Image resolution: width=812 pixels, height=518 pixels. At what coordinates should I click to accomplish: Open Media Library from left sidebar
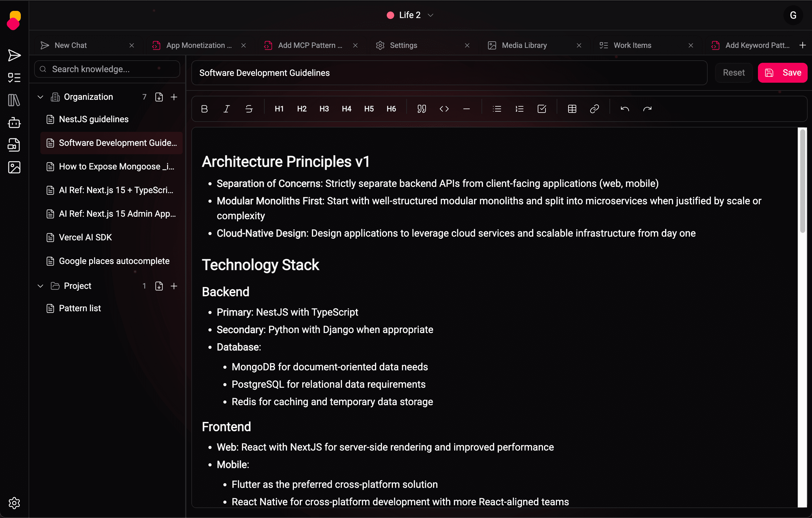[14, 167]
